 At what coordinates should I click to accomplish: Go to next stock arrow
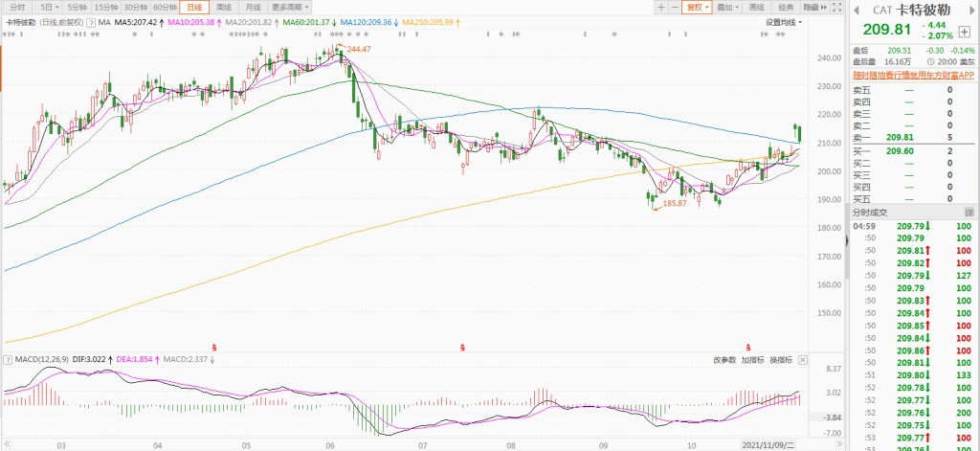(969, 9)
